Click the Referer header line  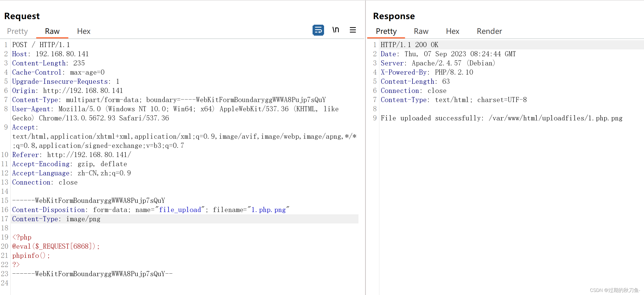[x=72, y=155]
